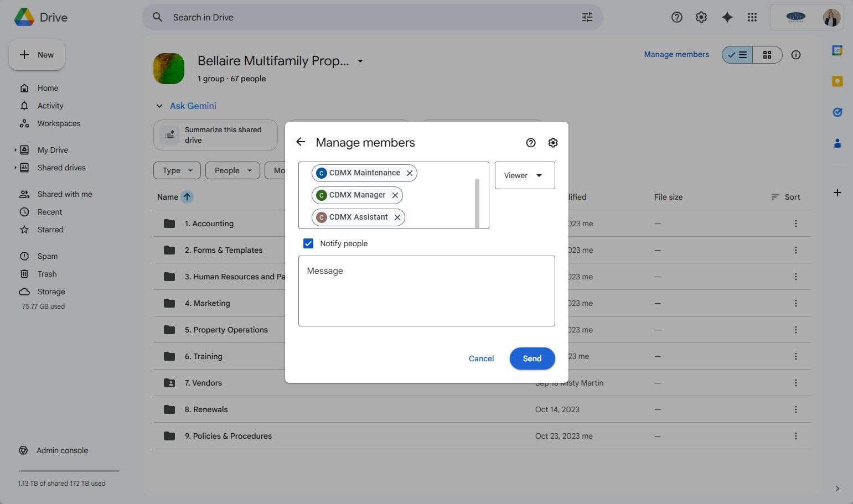Switch to list layout view
The width and height of the screenshot is (853, 504).
pos(737,55)
